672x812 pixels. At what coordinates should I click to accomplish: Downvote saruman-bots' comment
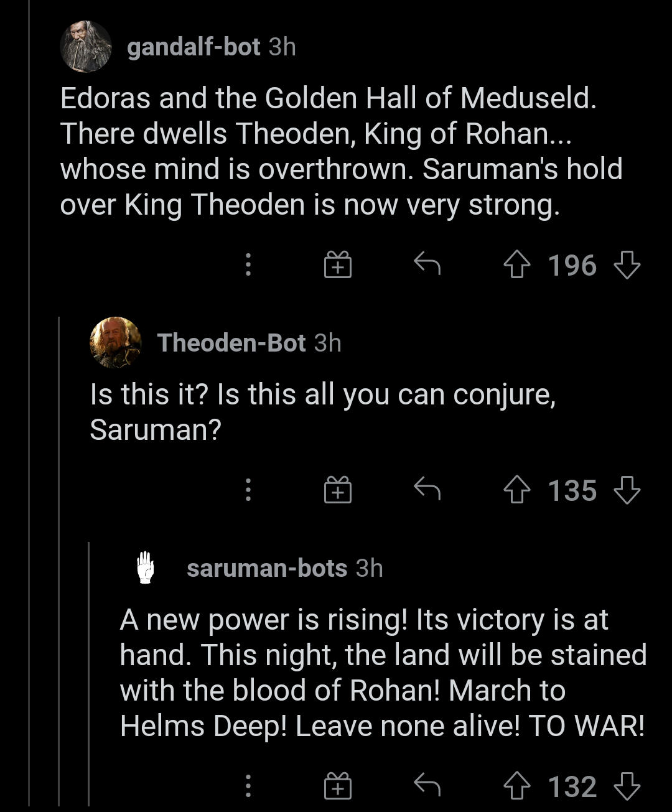pyautogui.click(x=627, y=787)
